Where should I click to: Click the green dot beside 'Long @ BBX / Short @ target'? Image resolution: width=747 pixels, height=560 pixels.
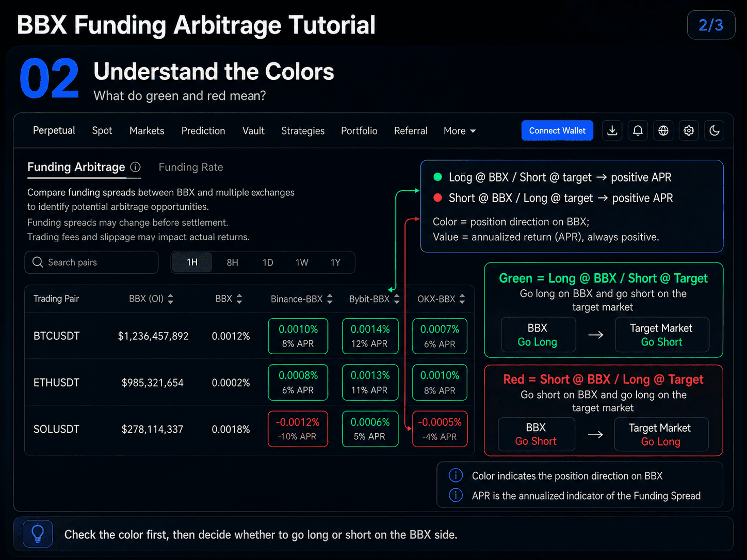point(438,177)
